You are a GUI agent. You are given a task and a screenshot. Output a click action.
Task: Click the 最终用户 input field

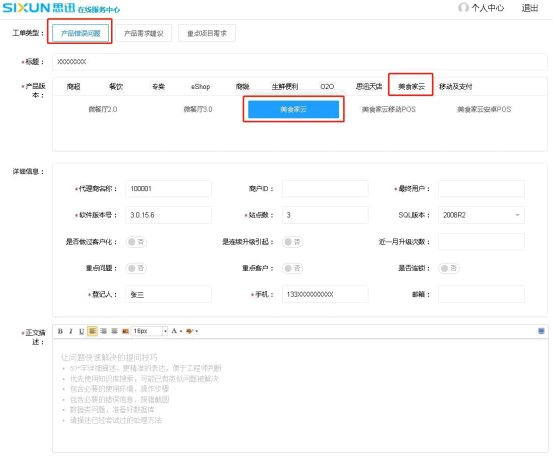coord(481,189)
